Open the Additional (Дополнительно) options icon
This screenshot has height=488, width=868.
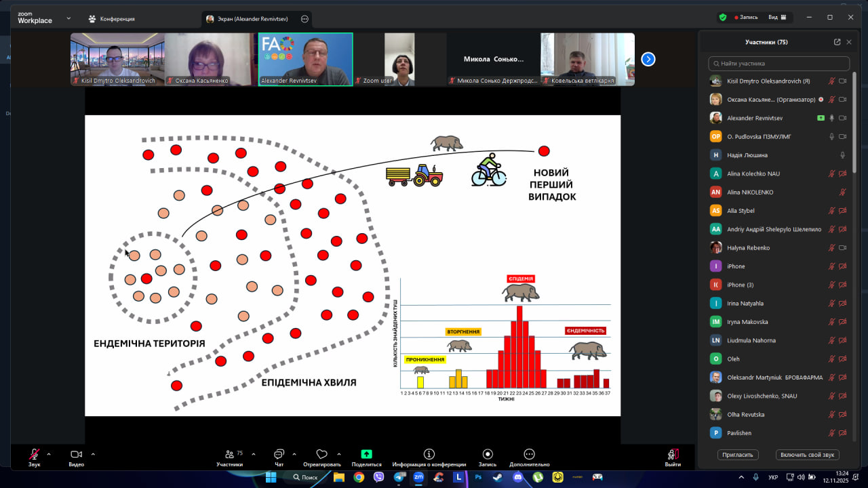pos(529,454)
